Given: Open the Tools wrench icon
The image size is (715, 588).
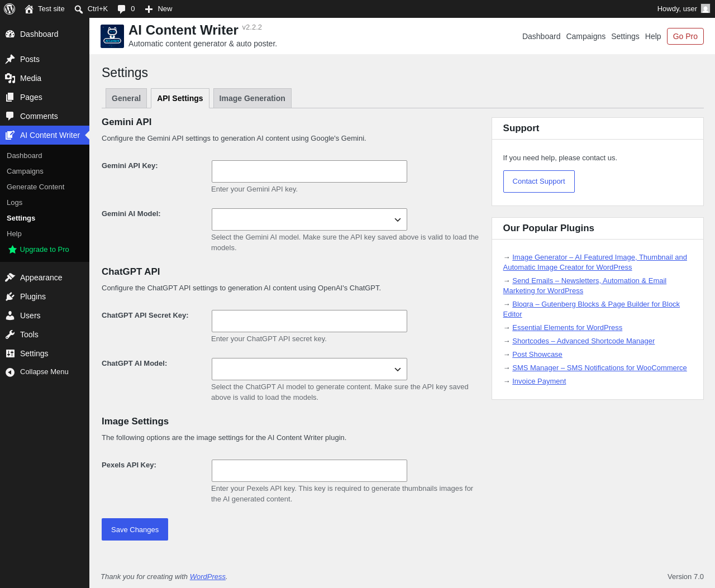Looking at the screenshot, I should point(10,334).
